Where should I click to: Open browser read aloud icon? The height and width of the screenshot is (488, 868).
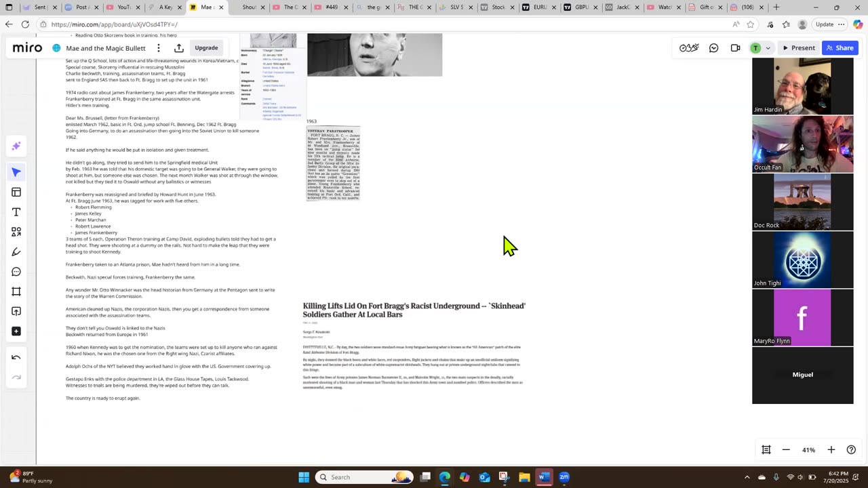pyautogui.click(x=736, y=24)
